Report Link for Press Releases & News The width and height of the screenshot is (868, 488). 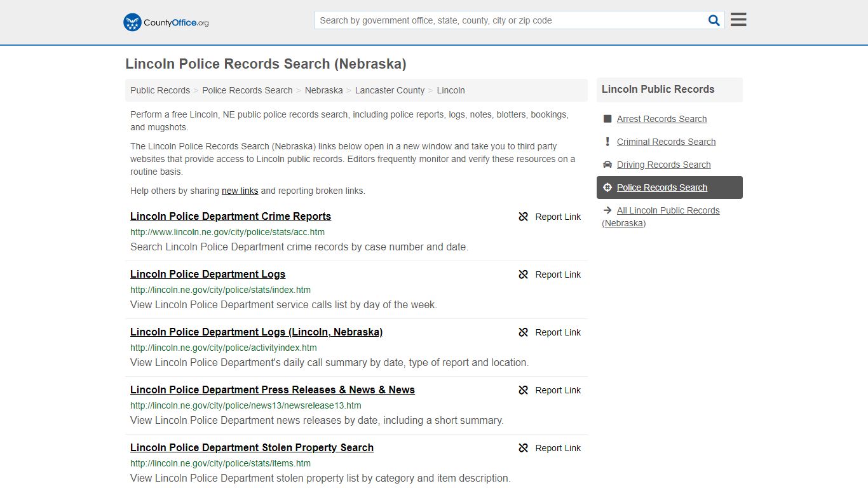(x=558, y=390)
